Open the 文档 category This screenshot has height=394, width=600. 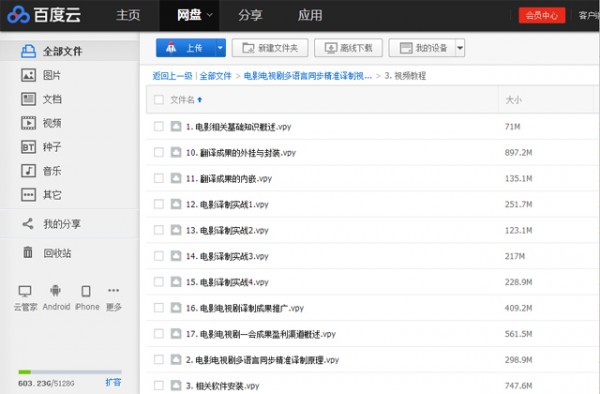(41, 99)
